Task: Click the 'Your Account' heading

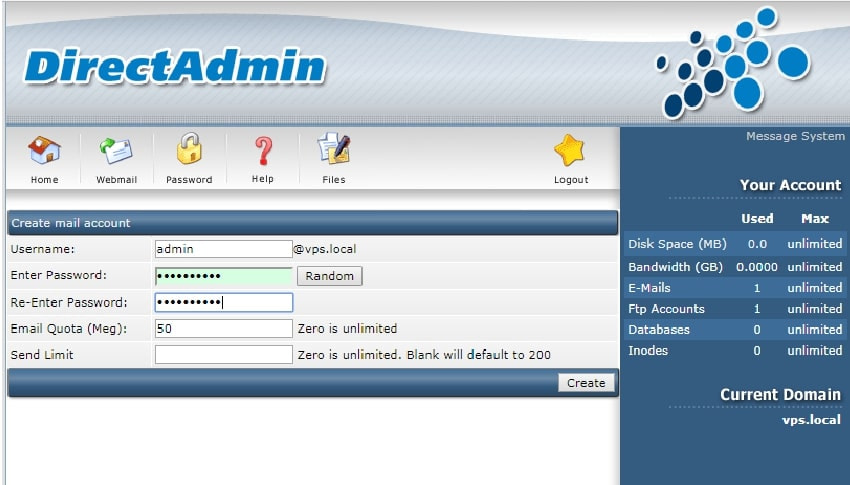Action: [x=790, y=185]
